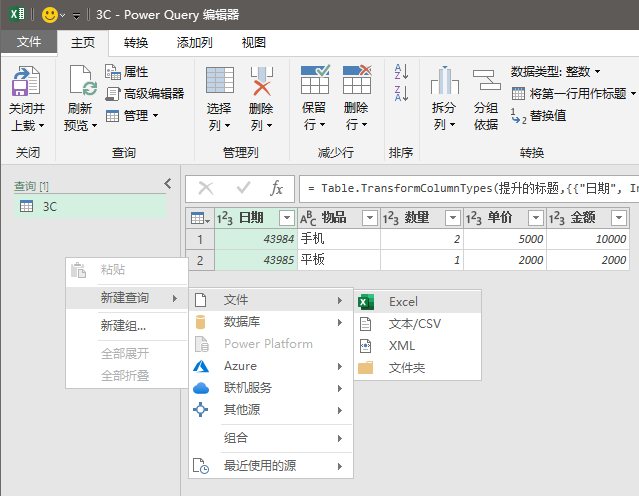Image resolution: width=639 pixels, height=496 pixels.
Task: Expand the Refresh Preview dropdown arrow
Action: pos(95,126)
